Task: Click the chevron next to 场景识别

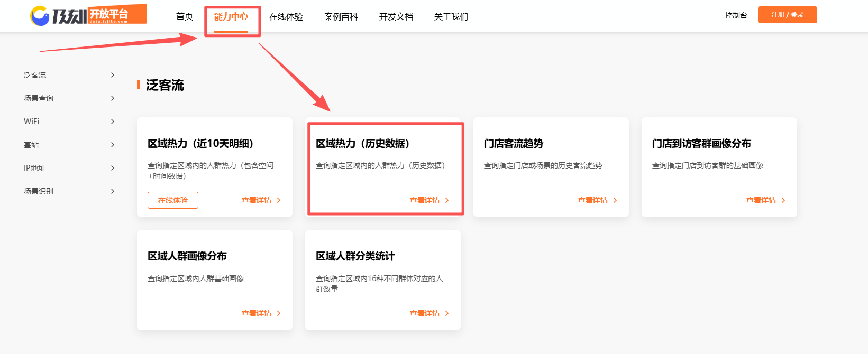Action: (113, 191)
